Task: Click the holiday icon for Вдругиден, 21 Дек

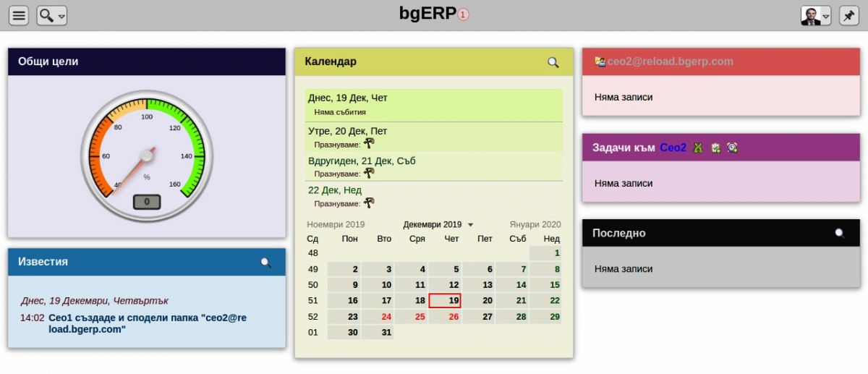Action: (369, 173)
